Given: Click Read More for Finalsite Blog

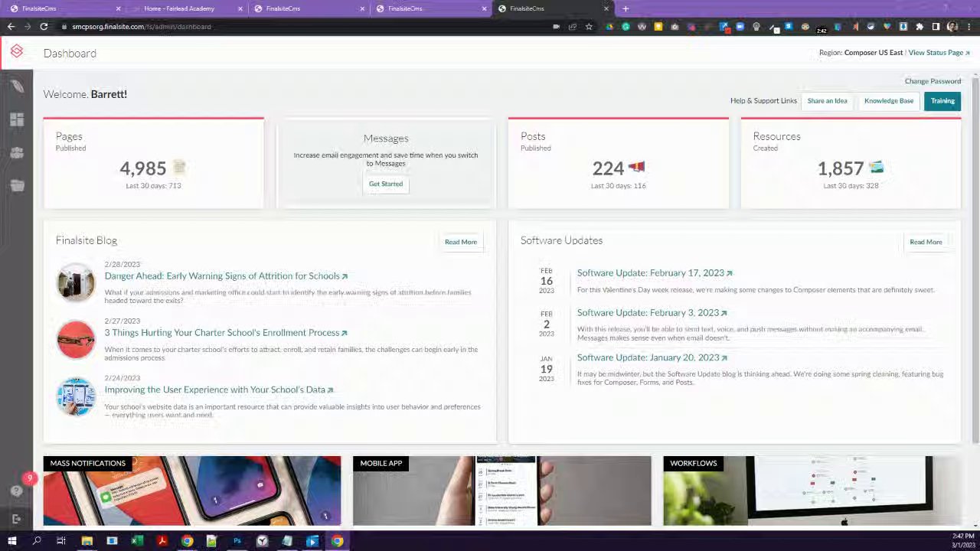Looking at the screenshot, I should click(461, 242).
